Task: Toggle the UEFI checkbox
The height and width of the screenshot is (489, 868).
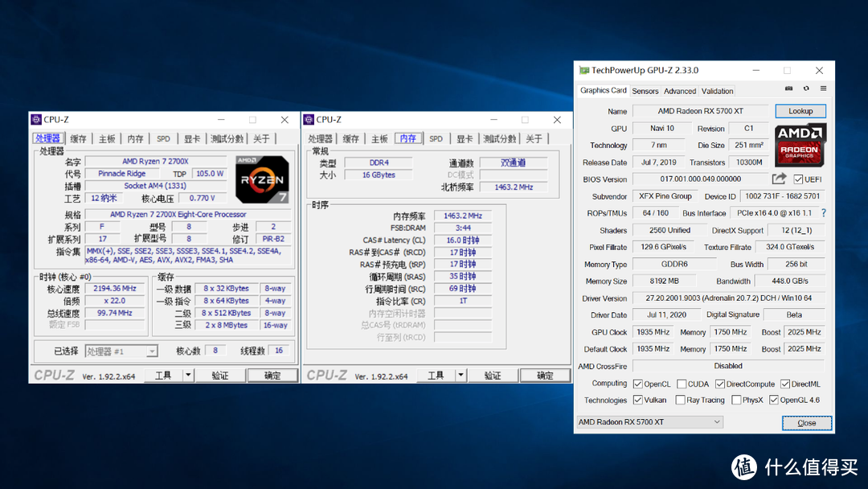Action: (x=798, y=179)
